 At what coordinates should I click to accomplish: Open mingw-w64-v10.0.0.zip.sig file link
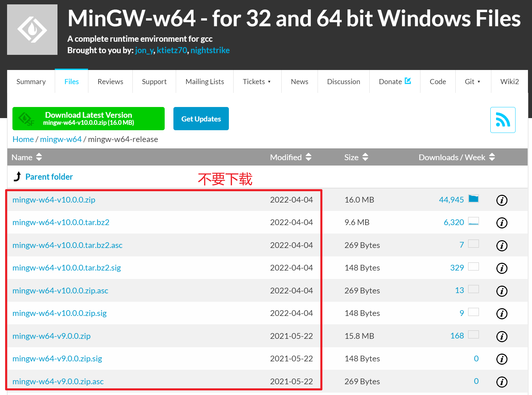point(59,313)
